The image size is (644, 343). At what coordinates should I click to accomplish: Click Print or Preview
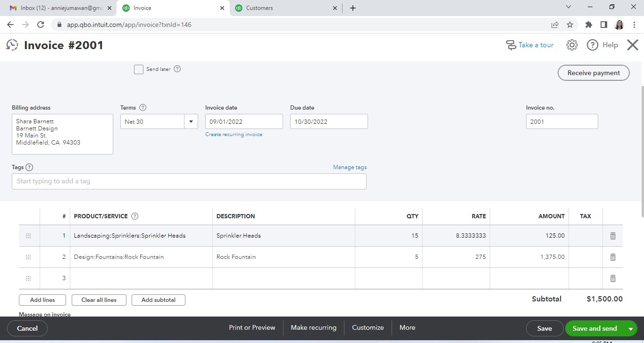[252, 327]
